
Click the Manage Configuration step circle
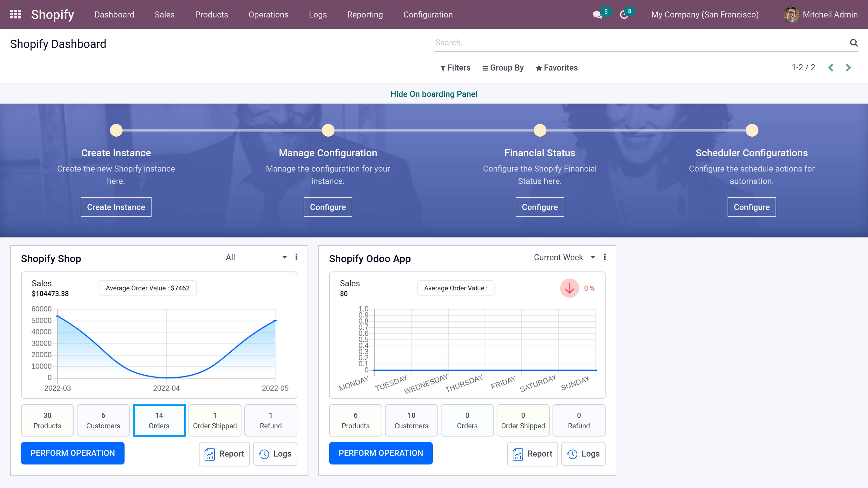coord(328,131)
